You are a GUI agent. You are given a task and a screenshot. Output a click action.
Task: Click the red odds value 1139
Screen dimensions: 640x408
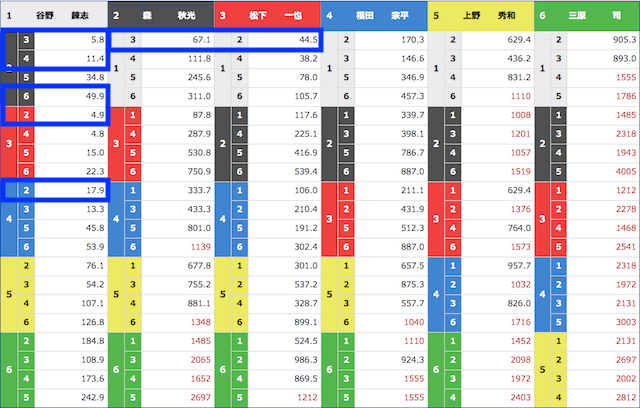(x=201, y=247)
